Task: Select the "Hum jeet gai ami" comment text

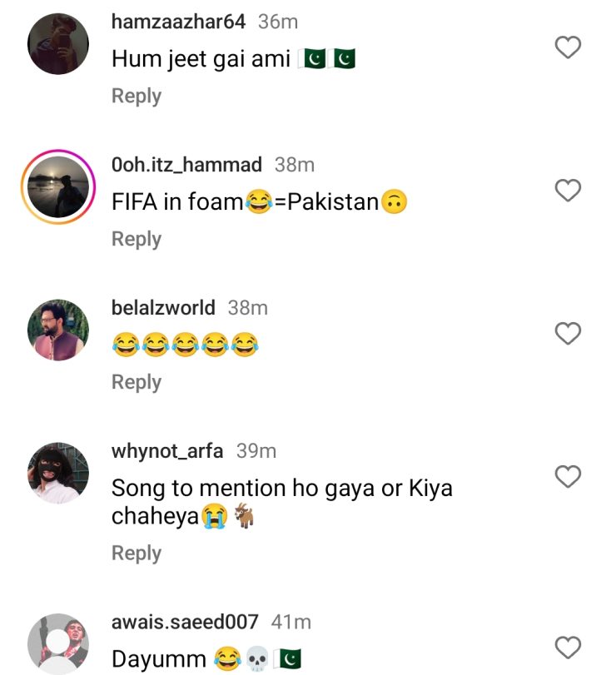Action: point(204,60)
